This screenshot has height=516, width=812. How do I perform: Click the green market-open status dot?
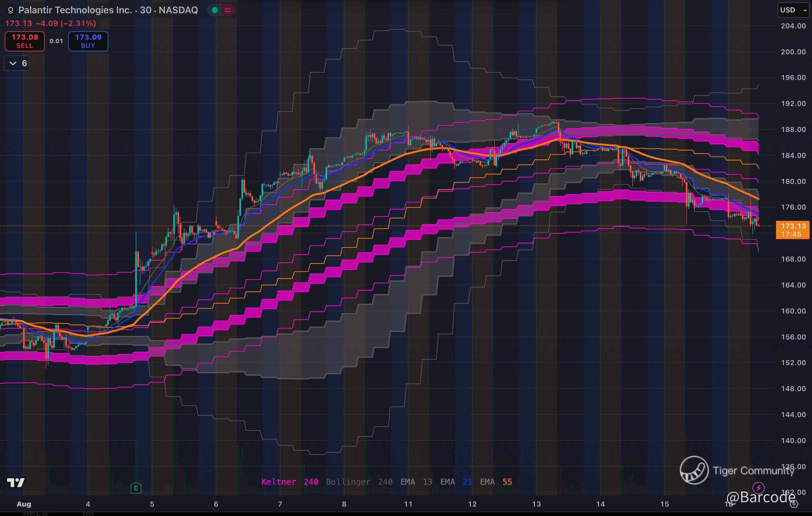pyautogui.click(x=215, y=10)
